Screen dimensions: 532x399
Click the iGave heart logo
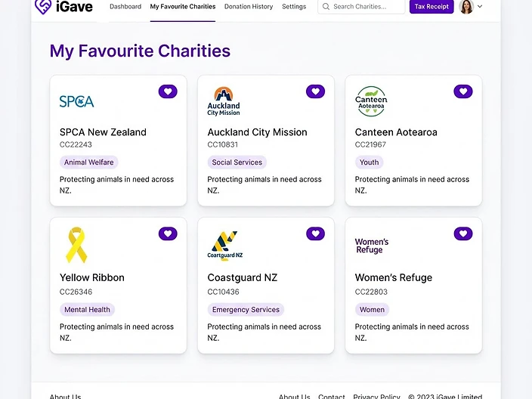click(x=43, y=7)
